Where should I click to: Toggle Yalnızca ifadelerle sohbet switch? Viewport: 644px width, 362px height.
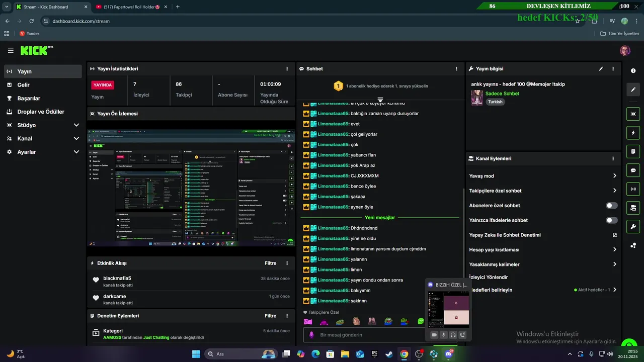(612, 220)
